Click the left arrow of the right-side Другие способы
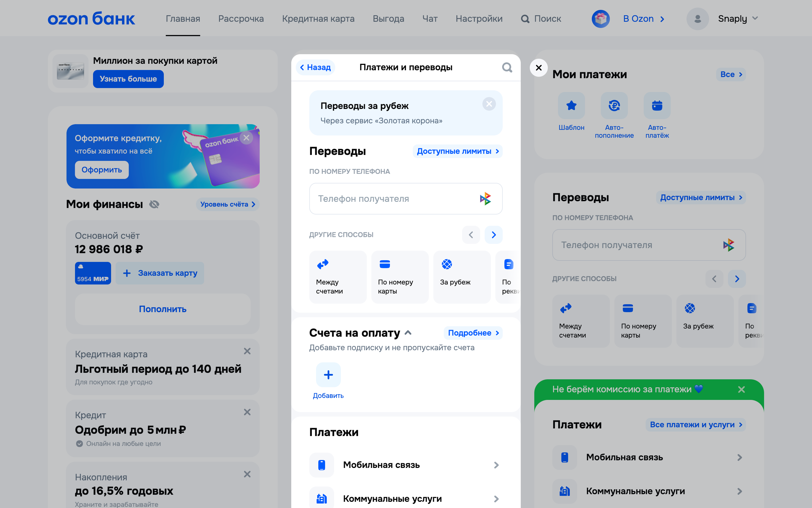Screen dimensions: 812x508 coord(714,279)
